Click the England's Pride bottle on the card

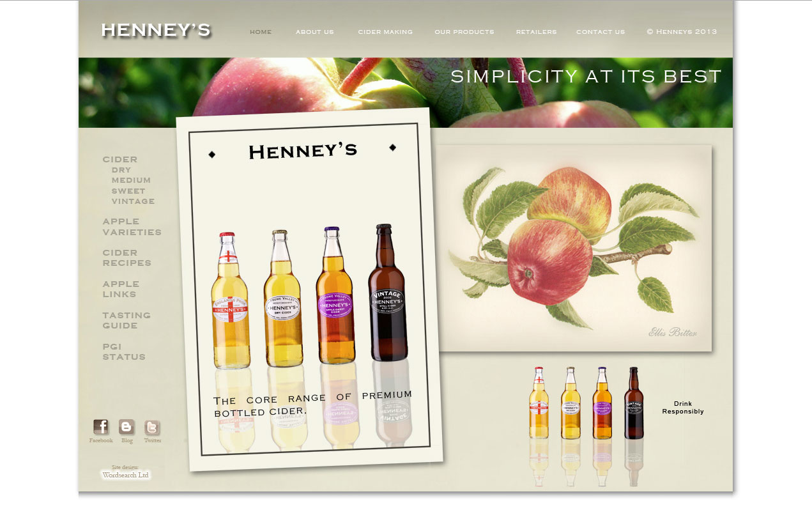pyautogui.click(x=231, y=301)
